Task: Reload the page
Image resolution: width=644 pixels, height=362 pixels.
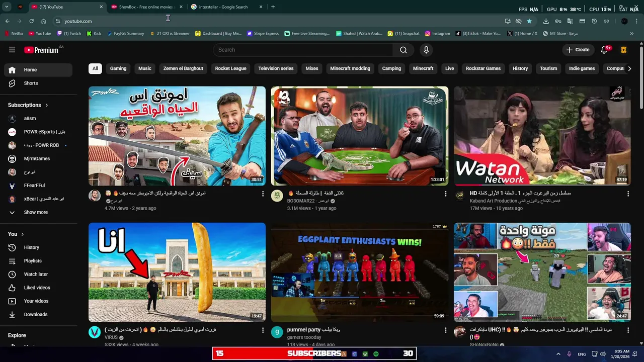Action: tap(31, 21)
